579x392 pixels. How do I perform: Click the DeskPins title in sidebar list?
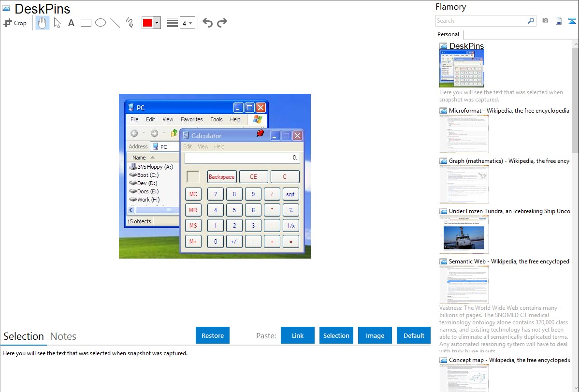(466, 46)
